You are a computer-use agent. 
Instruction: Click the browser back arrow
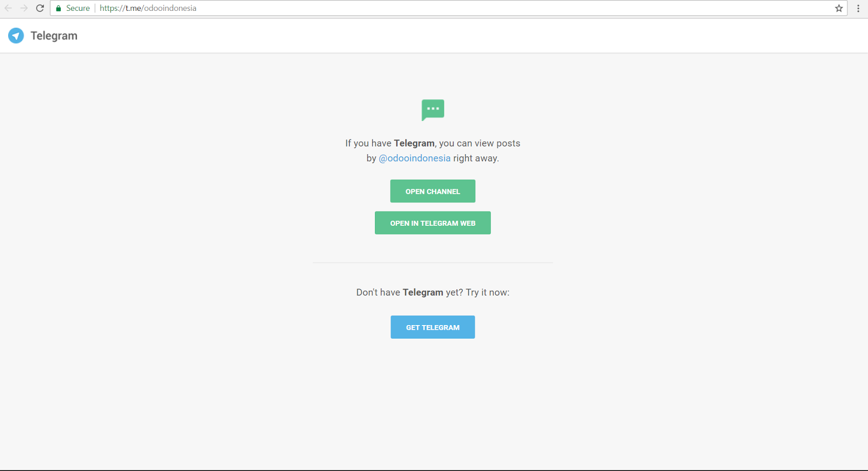pyautogui.click(x=8, y=8)
